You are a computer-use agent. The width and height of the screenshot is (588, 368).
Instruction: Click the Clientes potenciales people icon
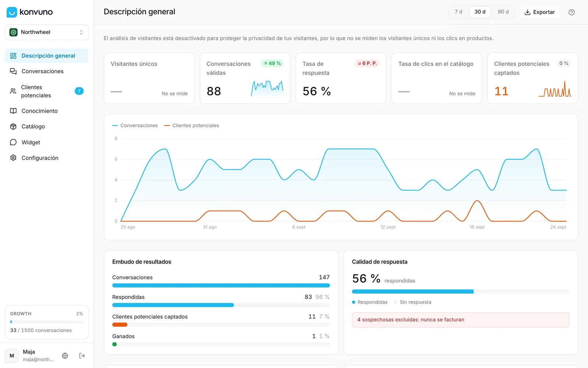pyautogui.click(x=13, y=91)
